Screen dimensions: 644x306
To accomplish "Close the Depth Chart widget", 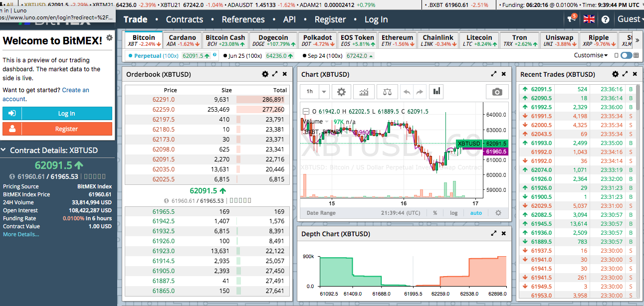I will pyautogui.click(x=503, y=234).
